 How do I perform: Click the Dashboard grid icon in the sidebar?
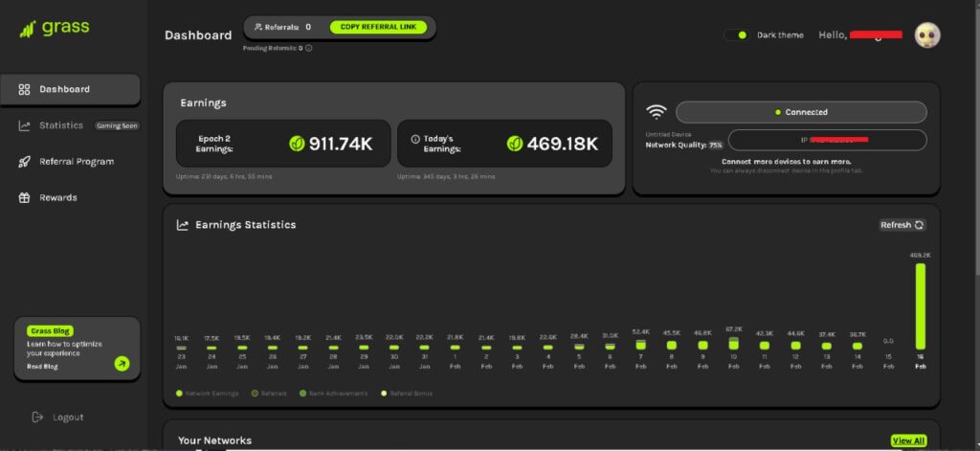24,89
